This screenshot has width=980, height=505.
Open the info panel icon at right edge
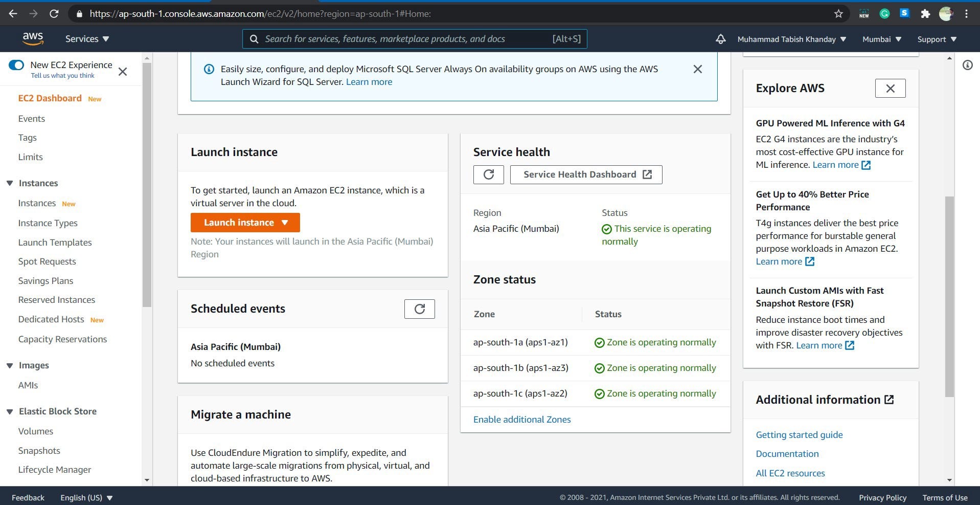pos(967,65)
